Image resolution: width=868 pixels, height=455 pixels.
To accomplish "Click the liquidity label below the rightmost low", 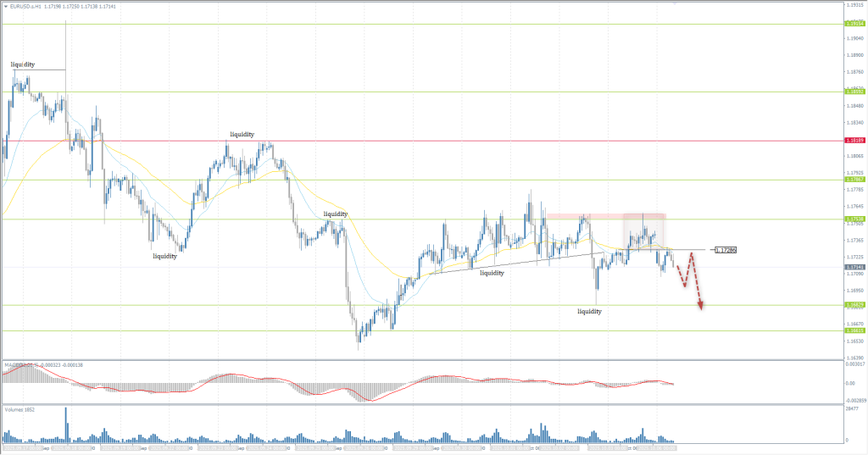I will point(589,312).
